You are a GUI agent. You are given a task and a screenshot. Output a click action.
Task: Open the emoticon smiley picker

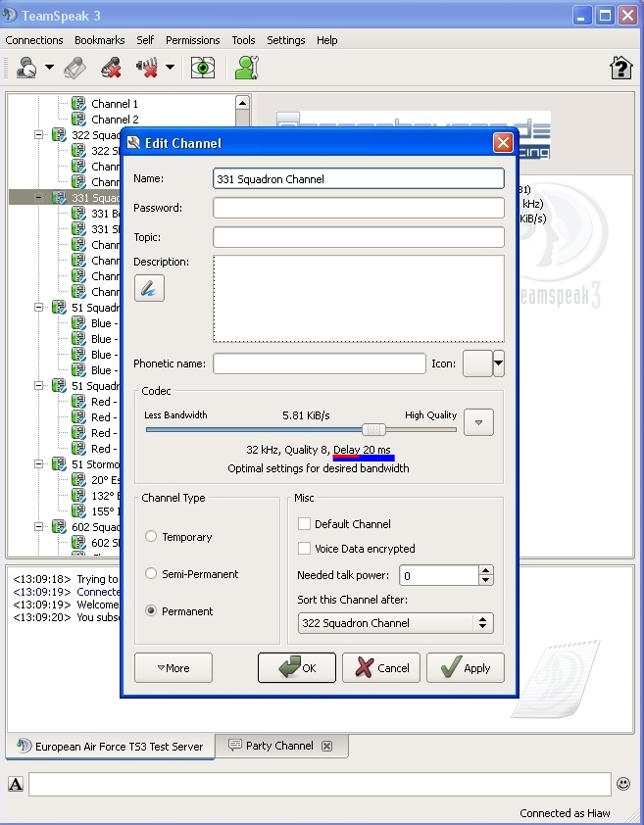coord(623,784)
